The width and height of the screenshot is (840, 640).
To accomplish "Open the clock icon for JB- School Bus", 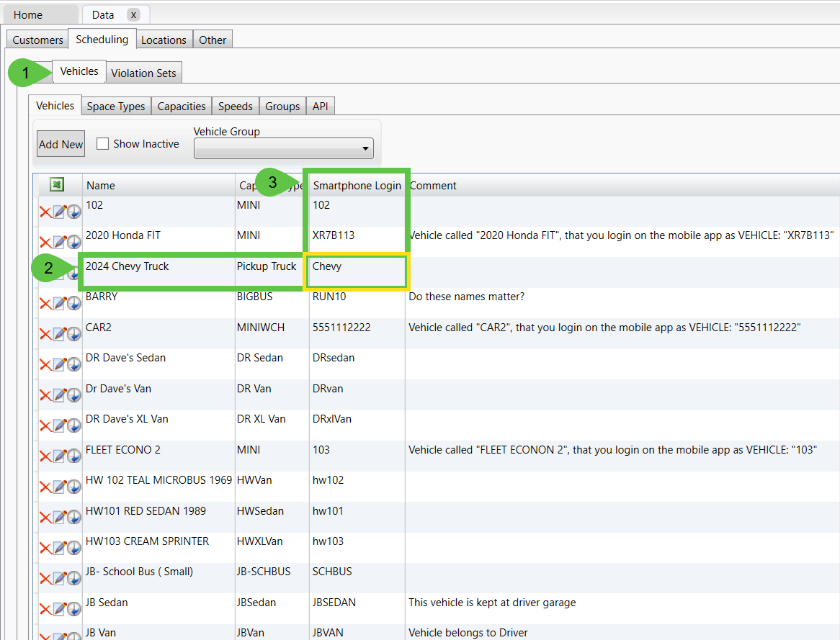I will (73, 577).
